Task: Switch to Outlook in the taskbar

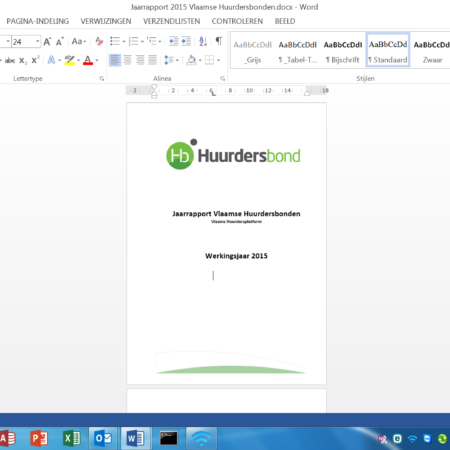Action: (x=103, y=438)
